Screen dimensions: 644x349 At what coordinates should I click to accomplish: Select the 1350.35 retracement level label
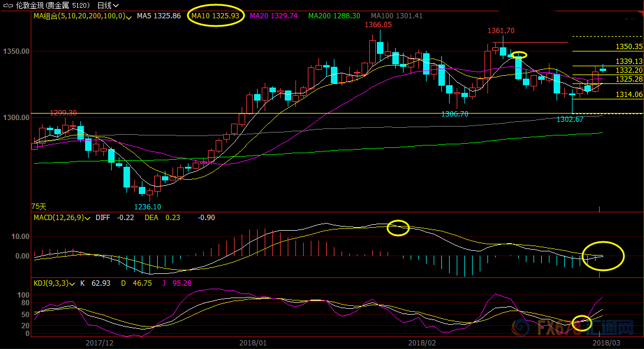(629, 46)
